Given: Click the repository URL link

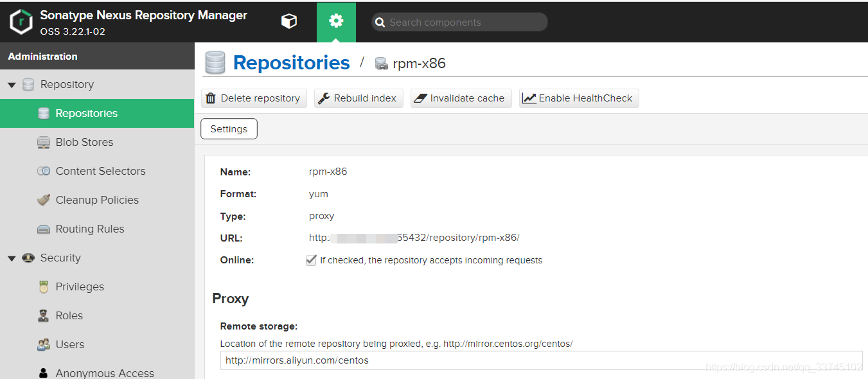Looking at the screenshot, I should pos(414,238).
